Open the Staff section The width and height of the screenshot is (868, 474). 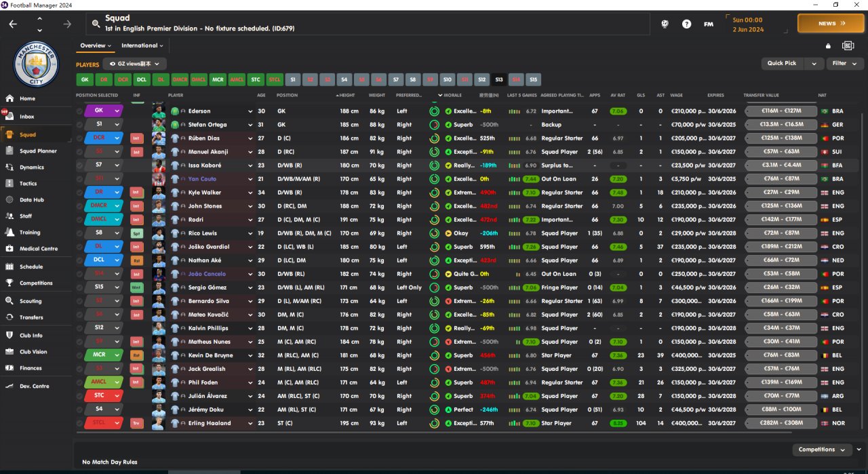point(26,216)
